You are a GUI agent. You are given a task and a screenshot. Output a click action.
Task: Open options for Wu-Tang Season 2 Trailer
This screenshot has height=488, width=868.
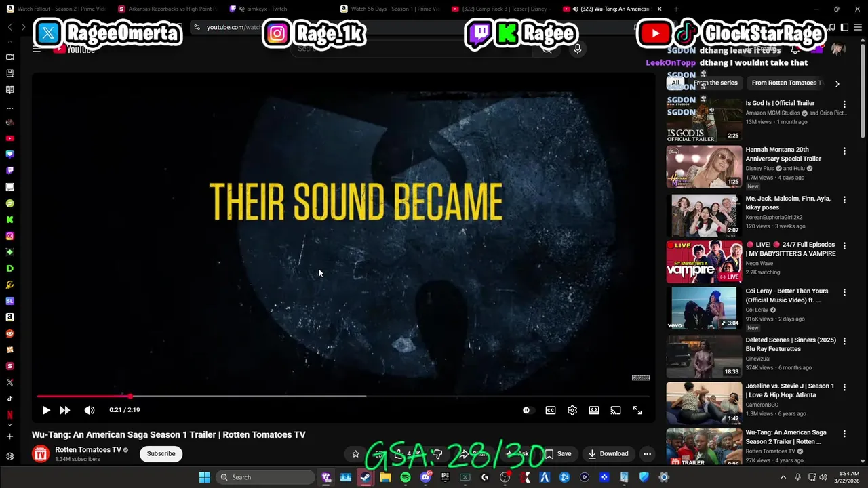[x=844, y=433]
